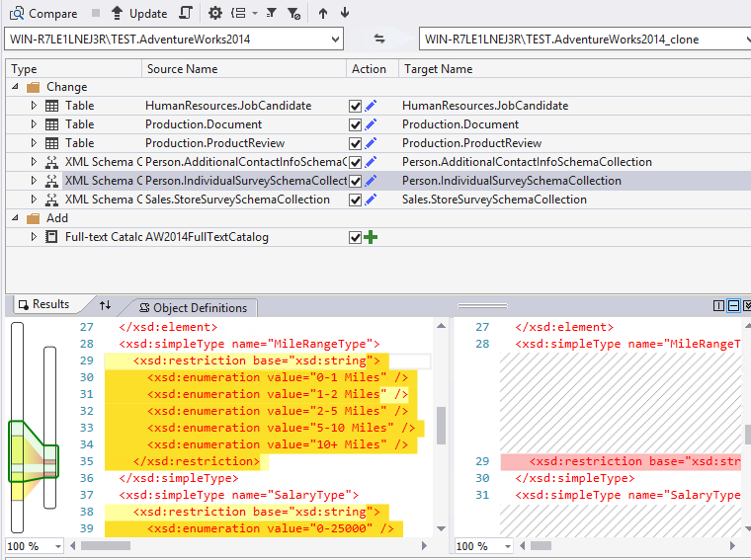
Task: Open the grouping icon dropdown arrow
Action: [x=255, y=14]
